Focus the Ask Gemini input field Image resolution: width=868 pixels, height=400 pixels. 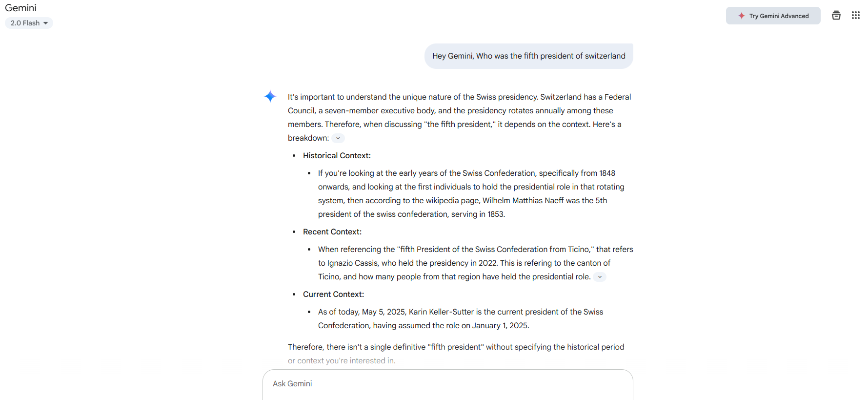447,384
